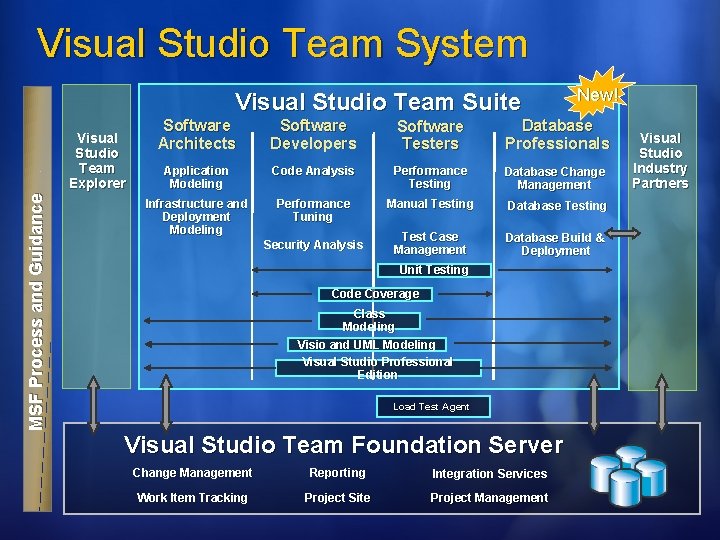Click the Code Coverage box

point(375,294)
